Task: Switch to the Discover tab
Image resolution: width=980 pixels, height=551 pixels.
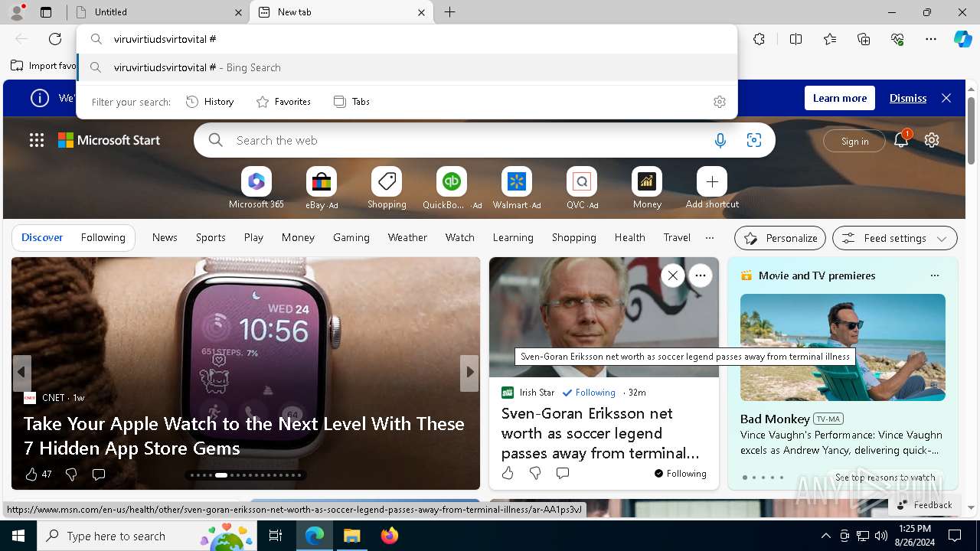Action: (42, 237)
